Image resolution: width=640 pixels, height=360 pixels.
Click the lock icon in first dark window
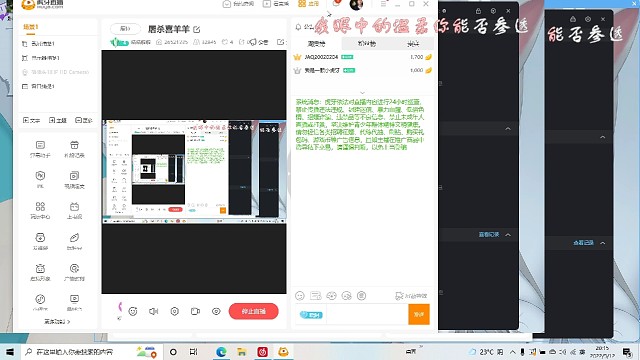478,11
